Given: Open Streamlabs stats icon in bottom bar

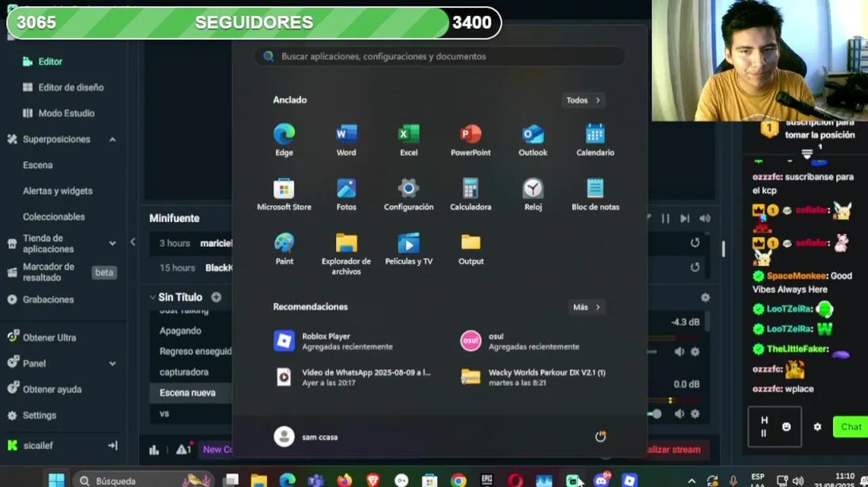Looking at the screenshot, I should tap(154, 450).
